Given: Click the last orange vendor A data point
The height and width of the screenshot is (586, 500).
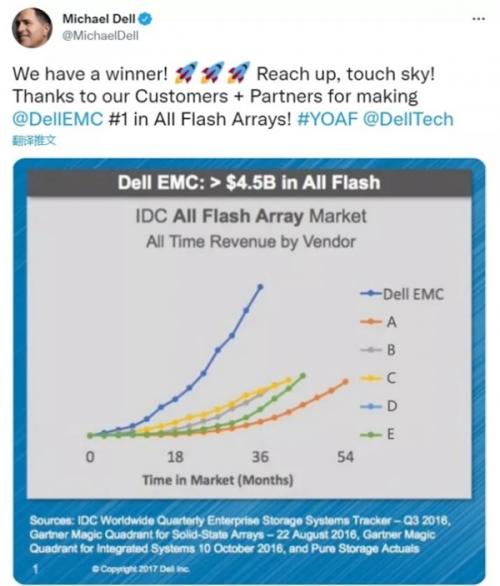Looking at the screenshot, I should click(345, 382).
